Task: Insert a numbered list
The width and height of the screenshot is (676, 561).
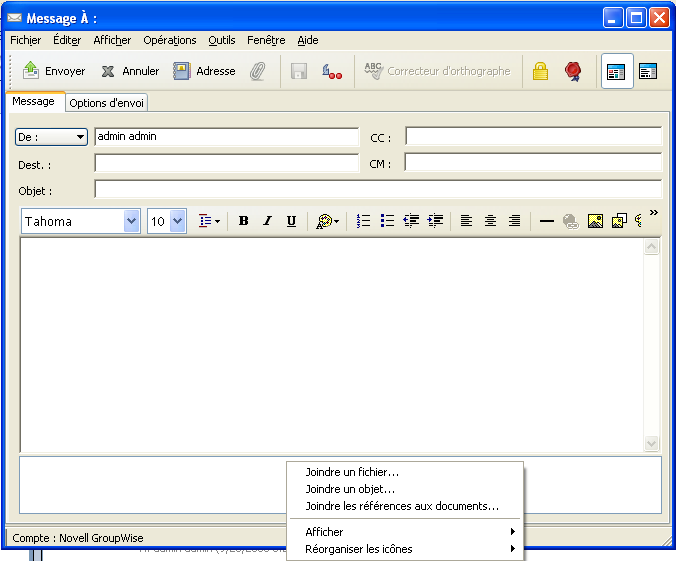Action: click(x=364, y=221)
